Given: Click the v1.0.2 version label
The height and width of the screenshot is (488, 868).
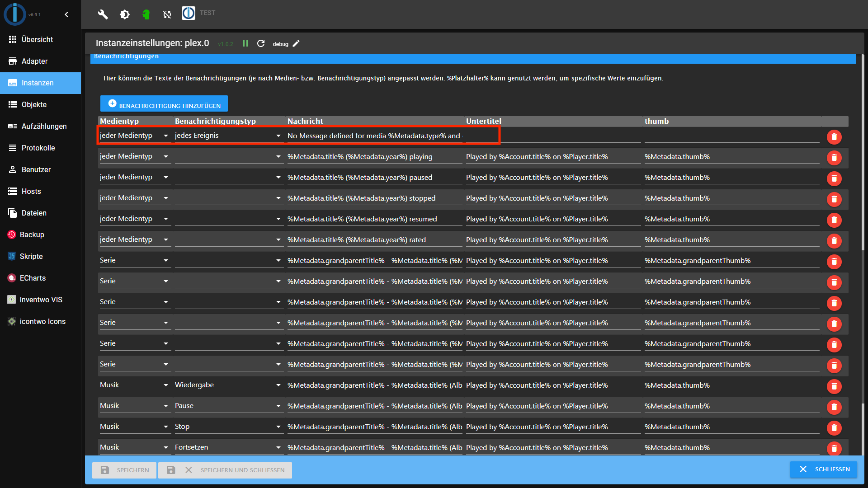Looking at the screenshot, I should coord(226,44).
